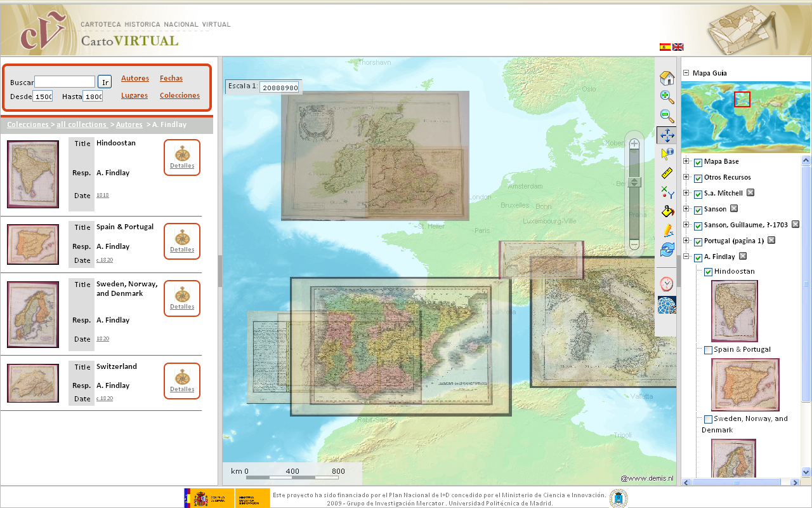Open the Colecciones search tab
The width and height of the screenshot is (812, 508).
tap(180, 95)
